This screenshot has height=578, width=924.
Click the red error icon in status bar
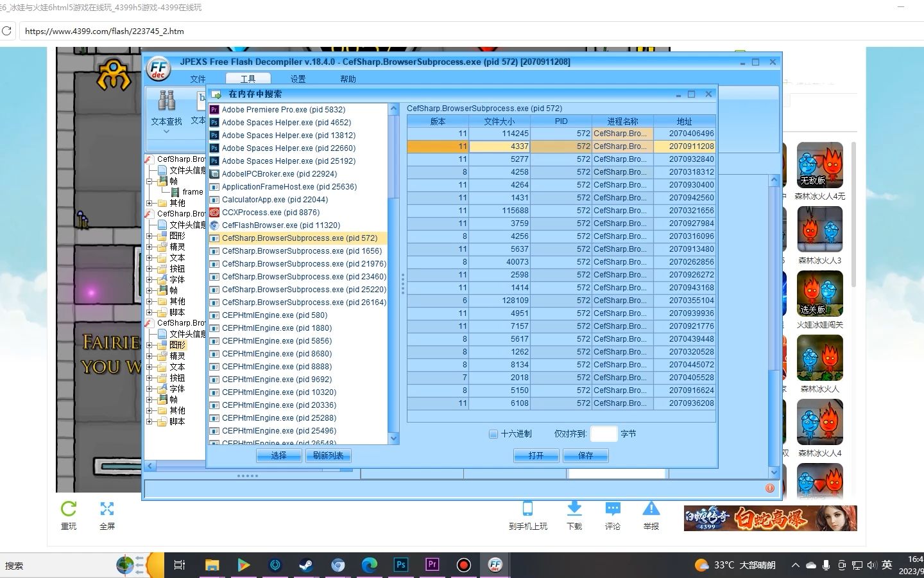(770, 488)
